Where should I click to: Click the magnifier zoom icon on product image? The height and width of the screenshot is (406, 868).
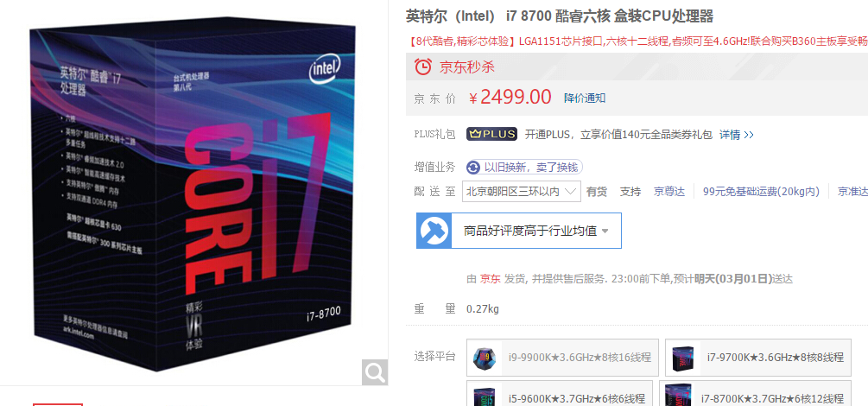click(375, 372)
